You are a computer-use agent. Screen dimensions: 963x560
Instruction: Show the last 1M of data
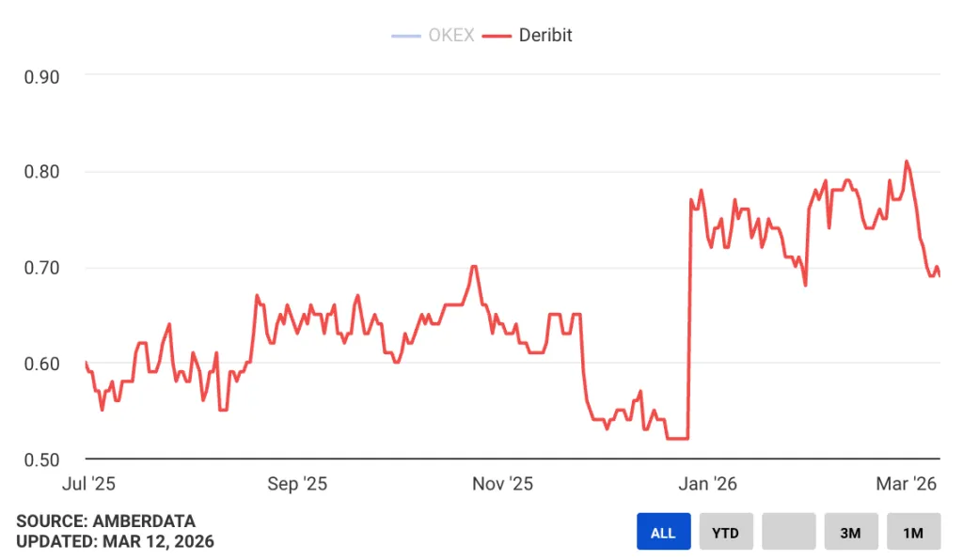point(913,532)
